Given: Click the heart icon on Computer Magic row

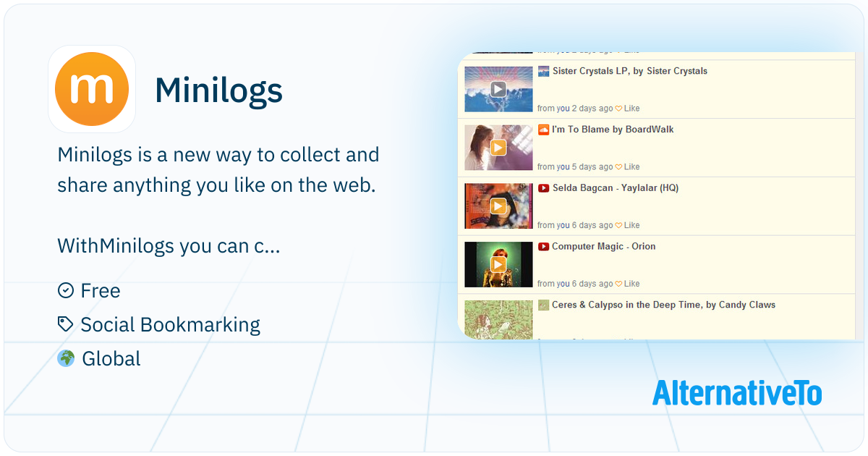Looking at the screenshot, I should [x=619, y=284].
